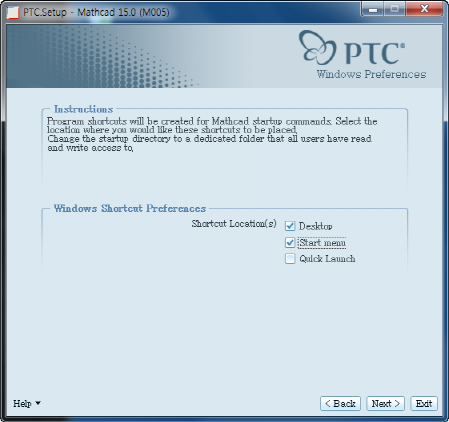The image size is (449, 422).
Task: Proceed with the Next button
Action: 385,404
